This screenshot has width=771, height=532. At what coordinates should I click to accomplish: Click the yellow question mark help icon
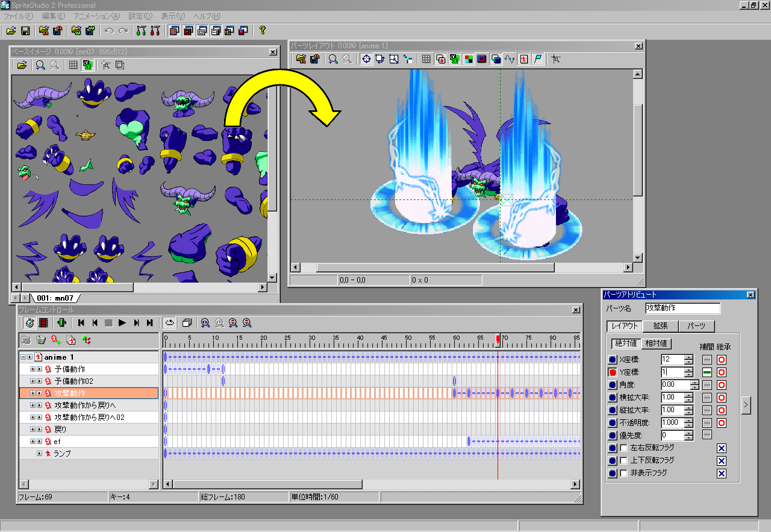click(263, 30)
